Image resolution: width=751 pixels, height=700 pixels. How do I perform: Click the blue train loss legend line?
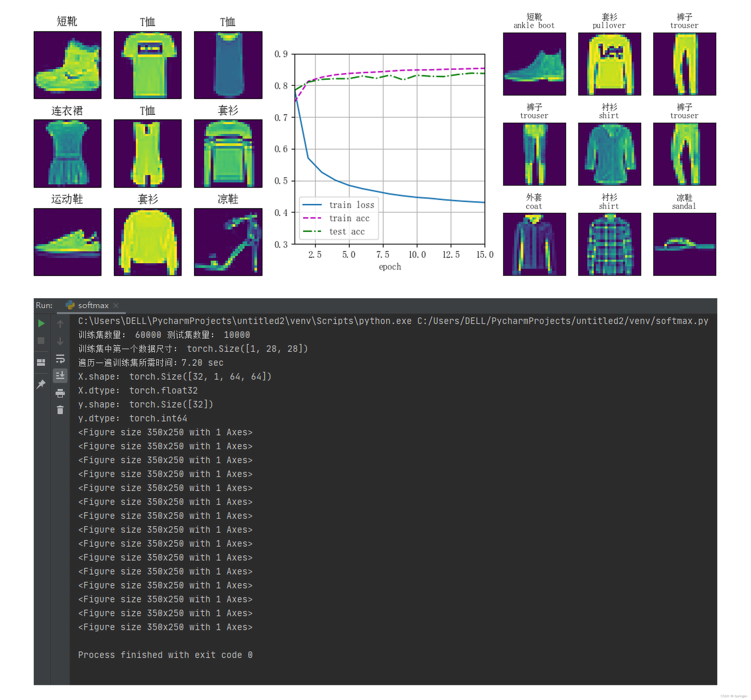[312, 205]
